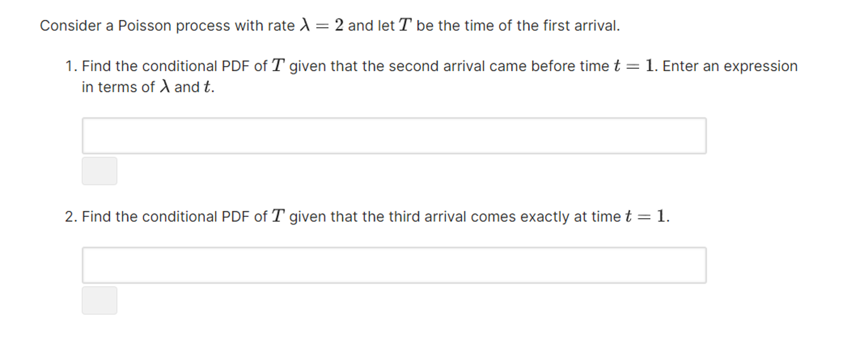The image size is (868, 344).
Task: Activate the small button under the first input
Action: [99, 171]
